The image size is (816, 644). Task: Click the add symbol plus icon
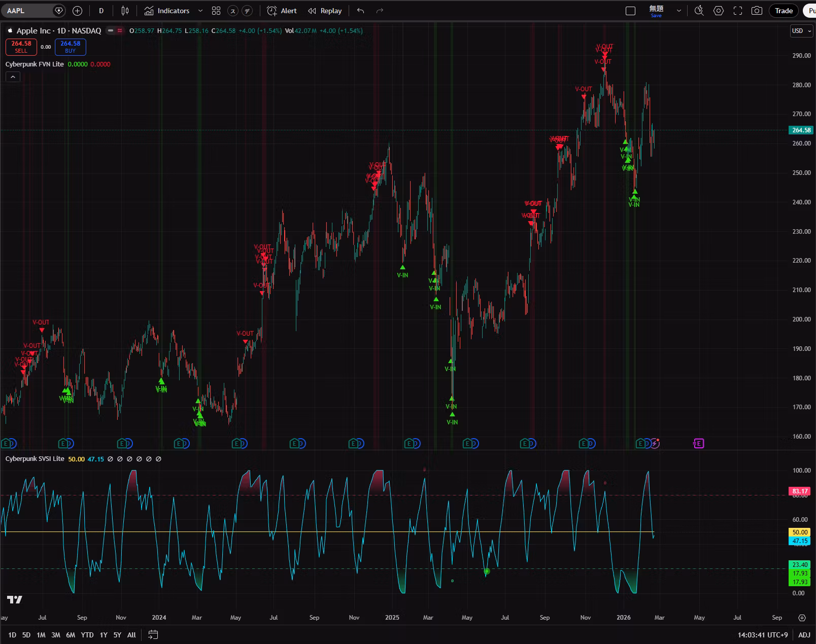[77, 11]
